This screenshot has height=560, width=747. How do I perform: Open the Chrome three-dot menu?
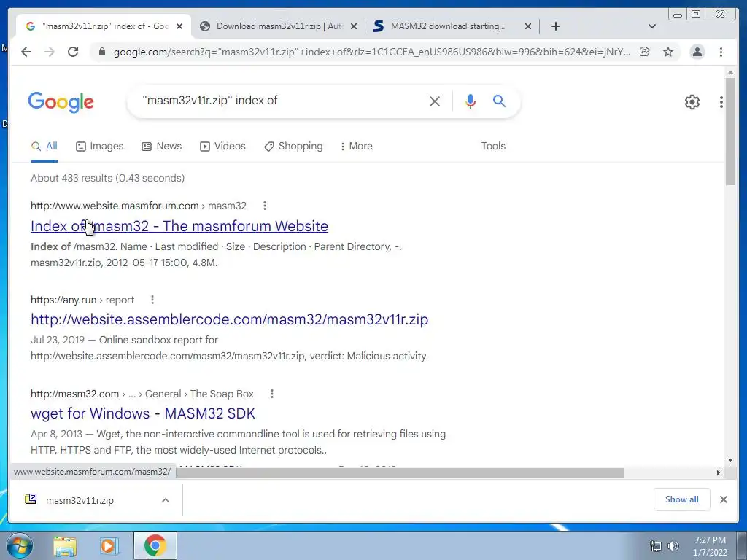pos(721,52)
